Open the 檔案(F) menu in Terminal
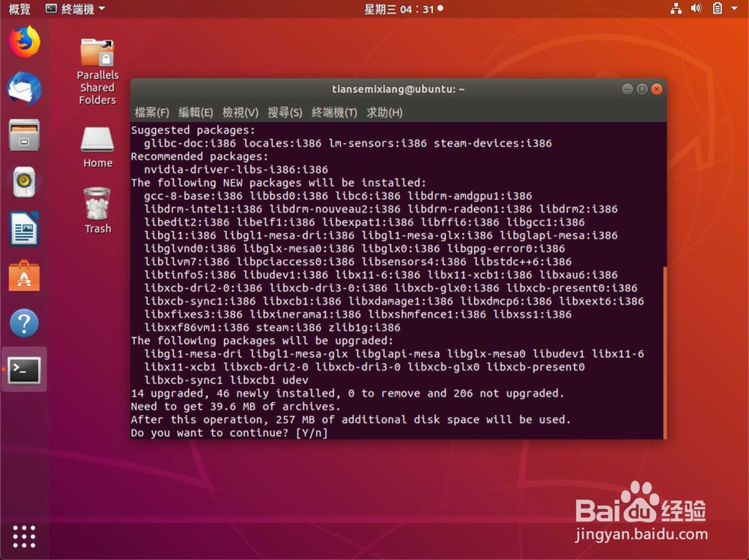 pyautogui.click(x=152, y=112)
